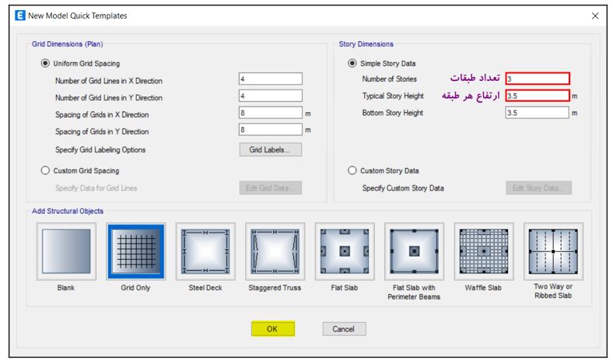Click 'Flat Slab with Perimeter Beams' caption text

[x=414, y=292]
